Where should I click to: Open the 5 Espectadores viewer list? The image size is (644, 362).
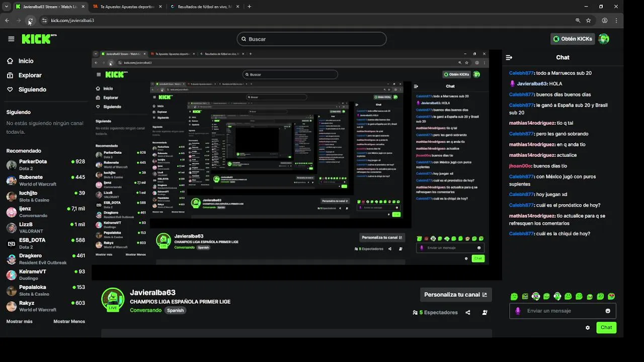tap(435, 312)
